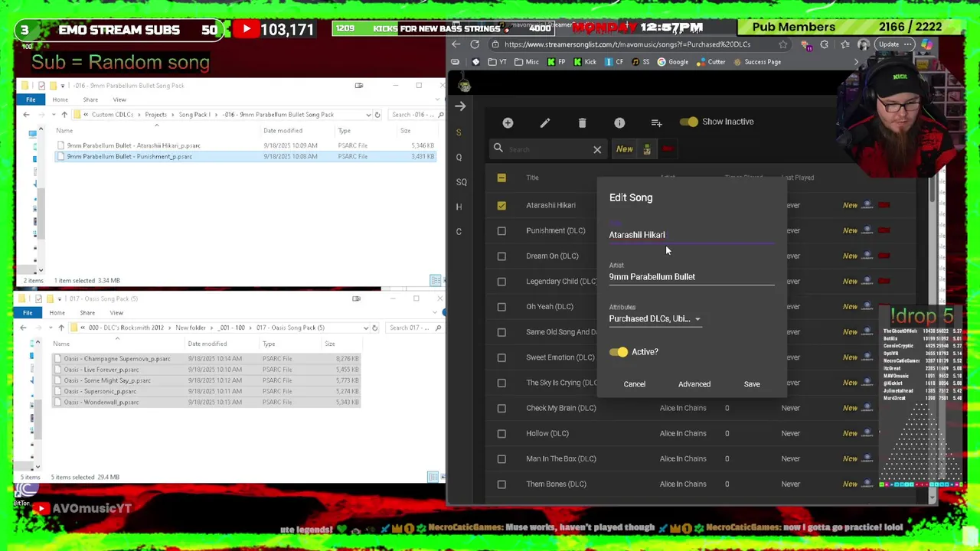Screen dimensions: 980x551
Task: Click refresh in the 9mm Parabellum explorer
Action: 377,115
